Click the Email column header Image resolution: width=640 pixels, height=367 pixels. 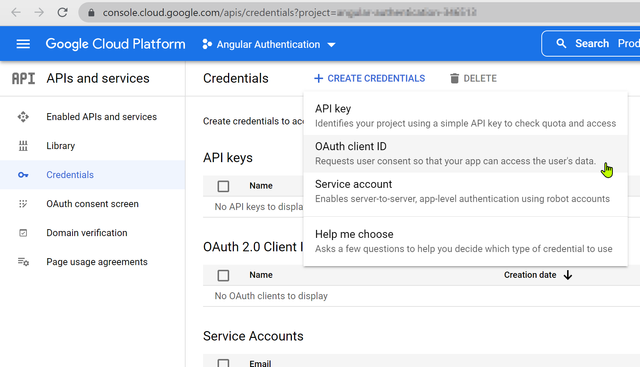pos(260,363)
